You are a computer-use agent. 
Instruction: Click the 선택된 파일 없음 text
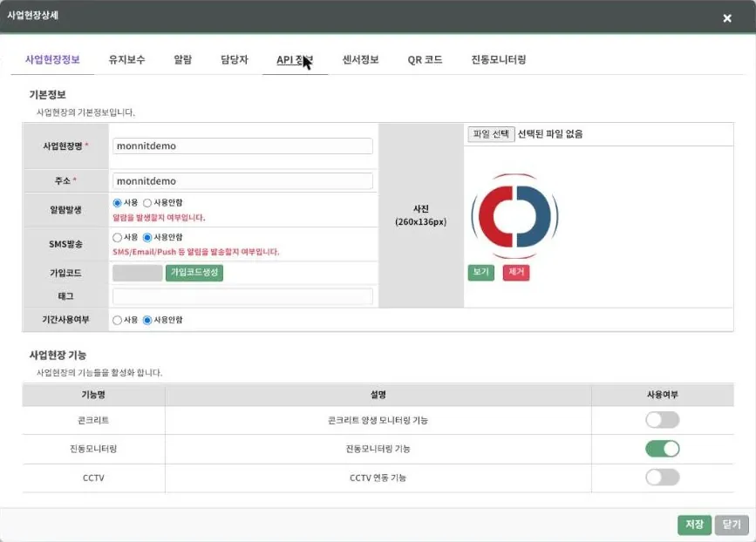point(550,134)
